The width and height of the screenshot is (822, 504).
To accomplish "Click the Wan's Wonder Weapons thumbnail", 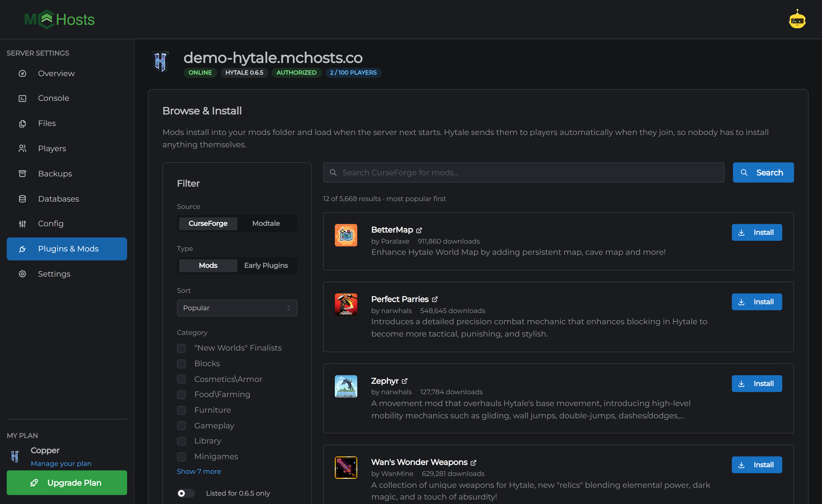I will pos(346,468).
